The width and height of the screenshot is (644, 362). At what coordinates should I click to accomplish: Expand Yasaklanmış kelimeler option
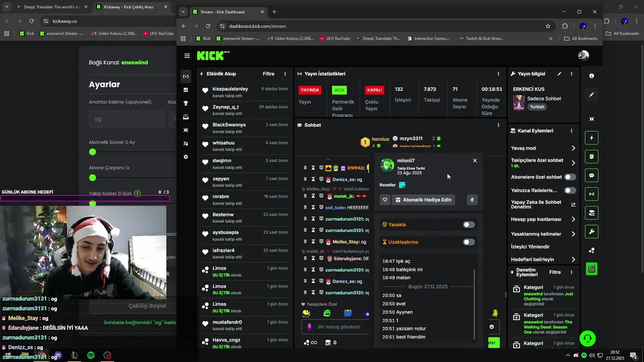(x=573, y=234)
